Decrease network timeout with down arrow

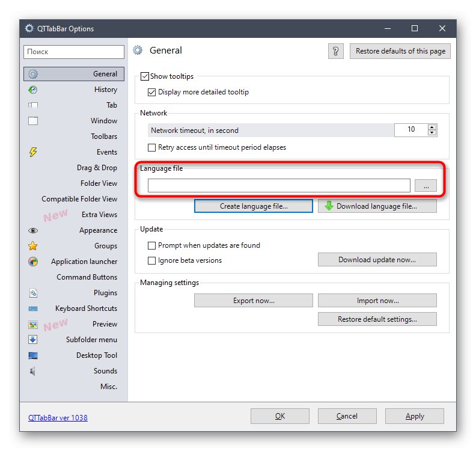coord(432,133)
